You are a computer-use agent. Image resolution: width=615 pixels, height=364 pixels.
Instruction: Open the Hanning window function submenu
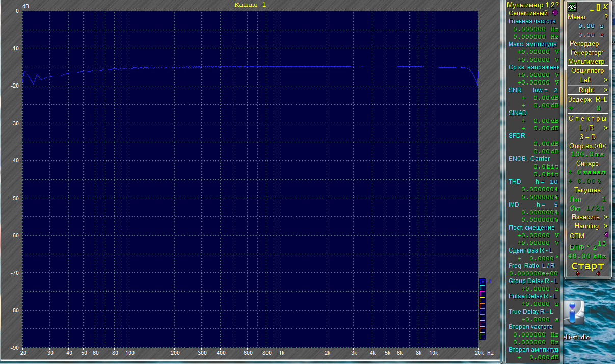[x=606, y=226]
